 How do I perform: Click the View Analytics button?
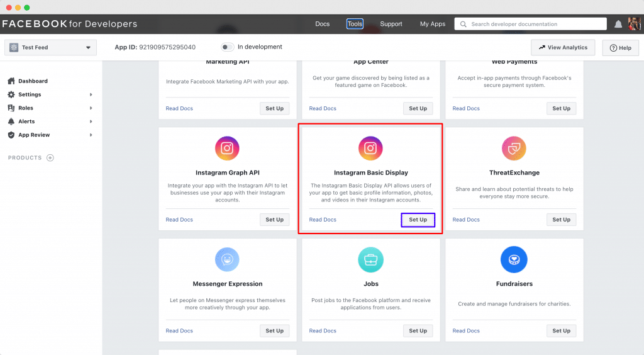pos(563,48)
